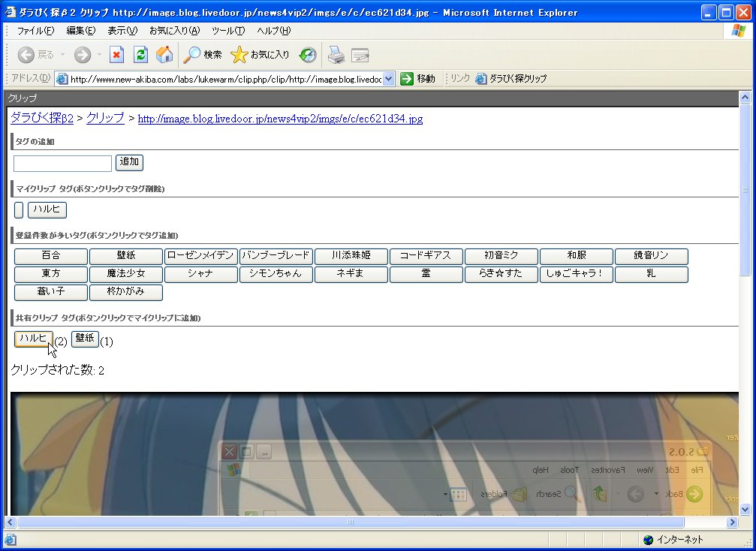The image size is (756, 551).
Task: Expand the Forward button history dropdown arrow
Action: point(99,55)
